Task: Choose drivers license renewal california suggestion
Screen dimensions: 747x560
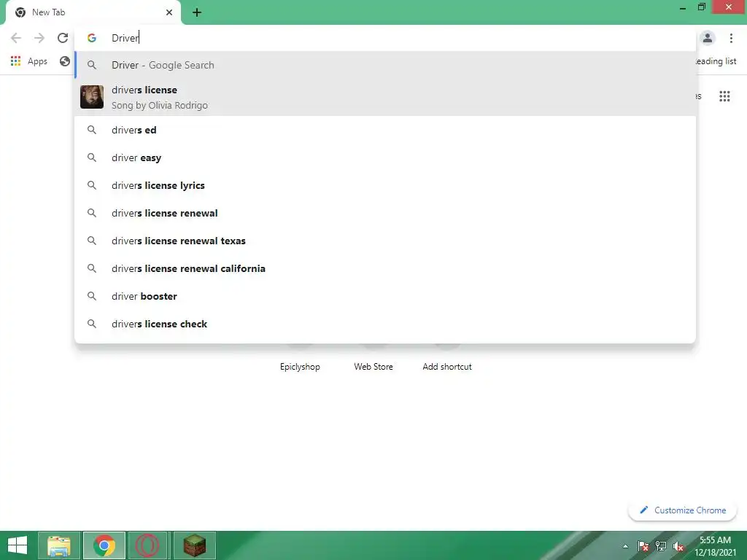Action: (x=385, y=268)
